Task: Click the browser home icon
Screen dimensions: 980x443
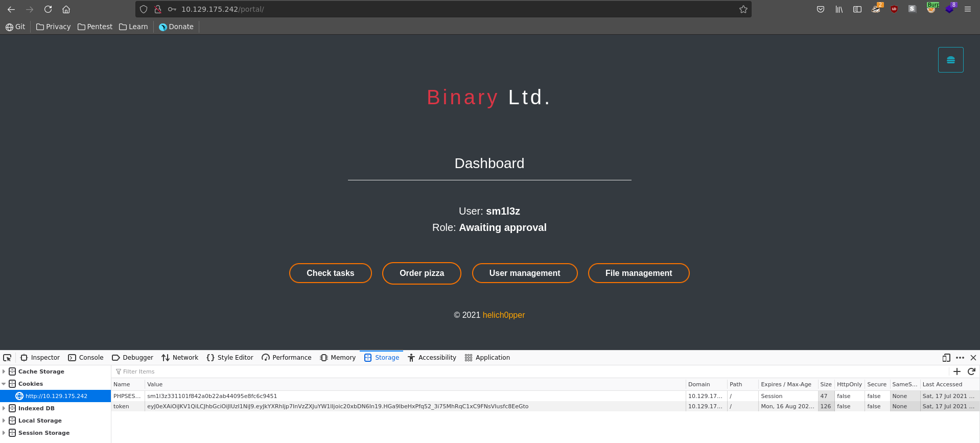Action: tap(66, 9)
